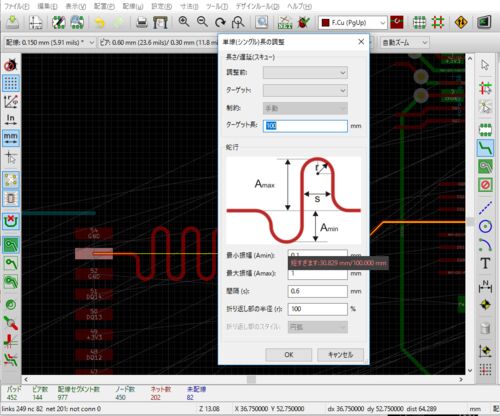Click the spacing (s) input field
Viewport: 500px width, 416px height.
click(317, 291)
